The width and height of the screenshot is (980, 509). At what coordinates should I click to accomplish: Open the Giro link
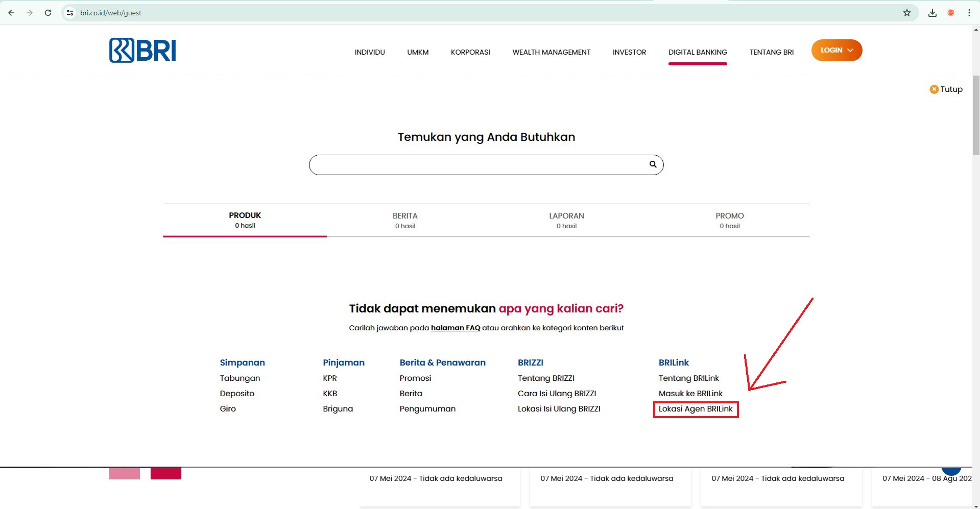[x=228, y=408]
